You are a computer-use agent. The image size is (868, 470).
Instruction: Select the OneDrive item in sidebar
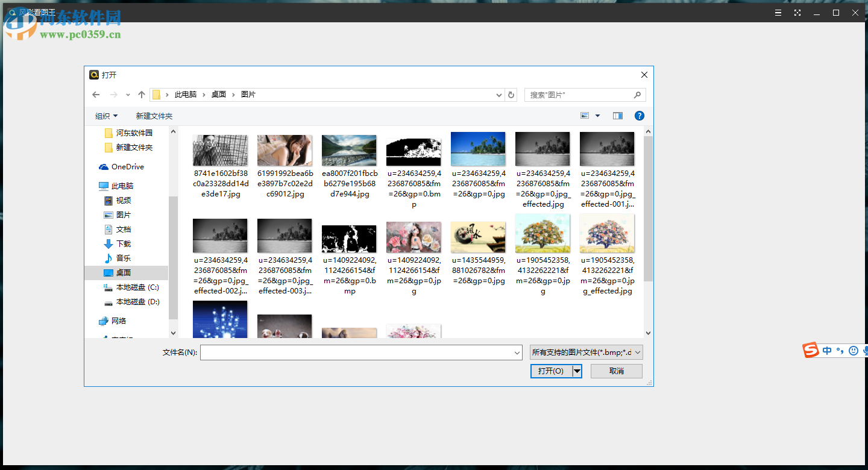[x=127, y=167]
